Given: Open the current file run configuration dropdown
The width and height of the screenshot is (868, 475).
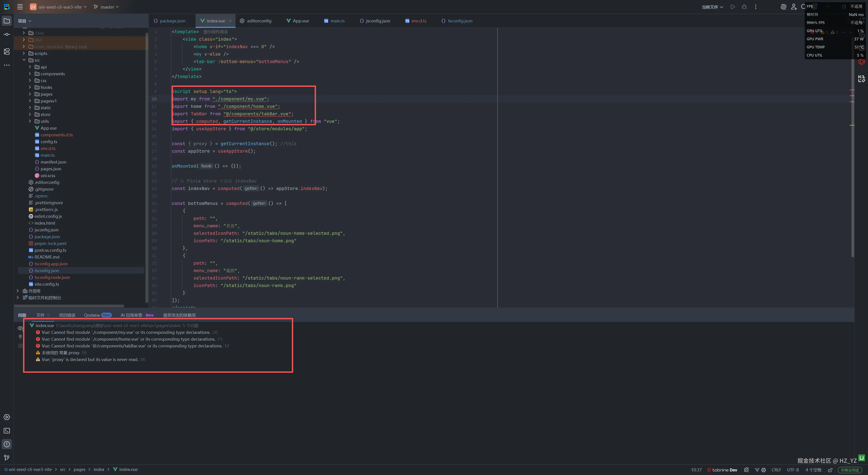Looking at the screenshot, I should pyautogui.click(x=712, y=7).
